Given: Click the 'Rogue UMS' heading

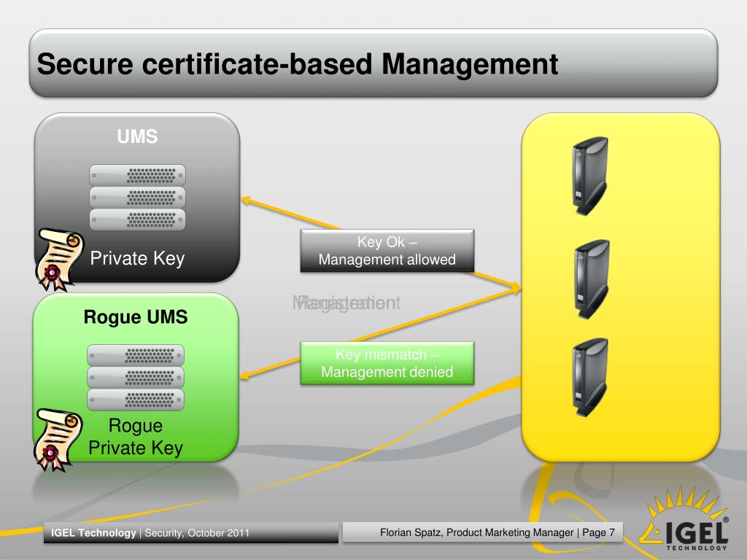Looking at the screenshot, I should (x=136, y=317).
